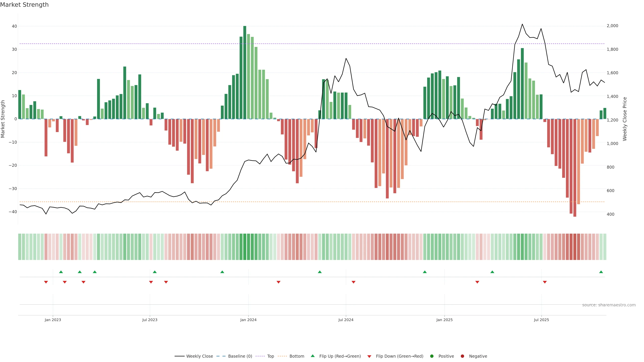Click the Jan 2024 x-axis label
Screen dimensions: 644x362
[x=248, y=320]
